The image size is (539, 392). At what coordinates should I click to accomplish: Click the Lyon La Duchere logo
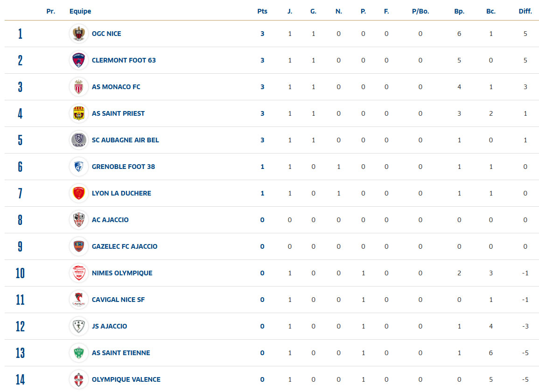[x=78, y=193]
